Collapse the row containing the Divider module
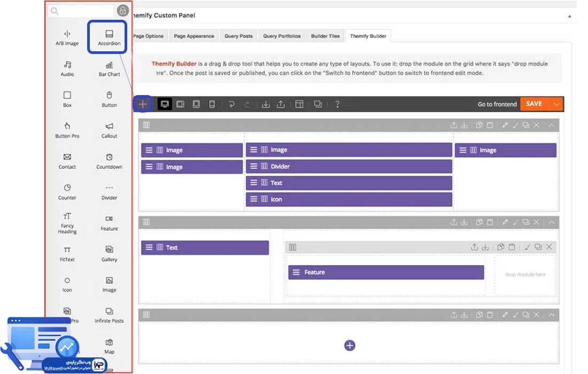 (551, 125)
